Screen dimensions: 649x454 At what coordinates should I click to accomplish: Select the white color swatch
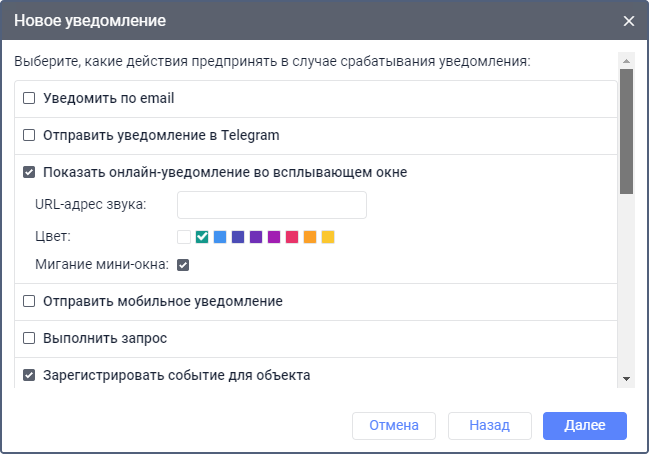(183, 237)
